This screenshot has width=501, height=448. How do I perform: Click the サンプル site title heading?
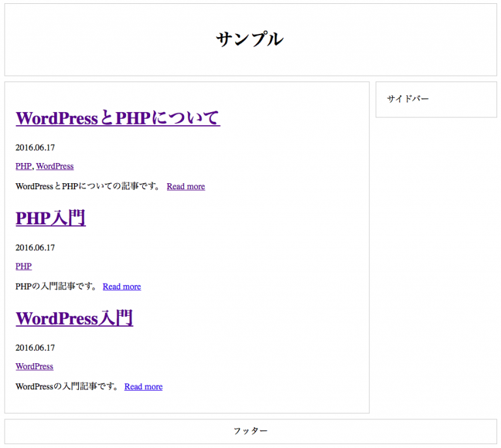pyautogui.click(x=250, y=39)
